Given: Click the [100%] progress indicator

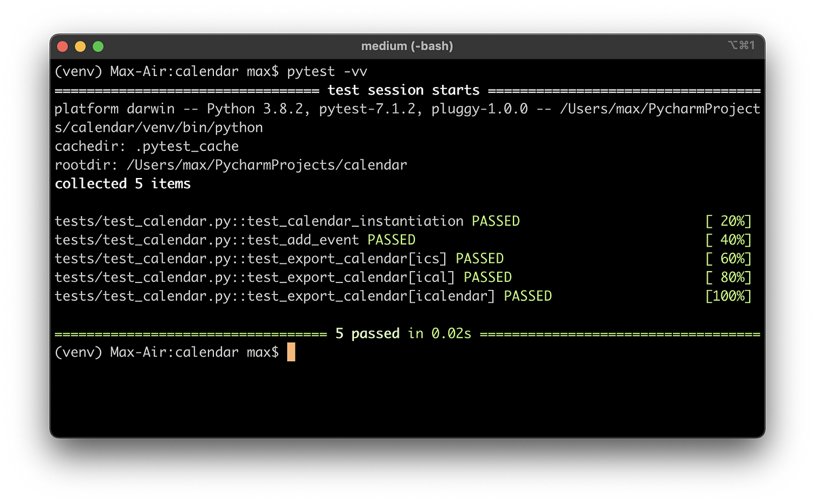Looking at the screenshot, I should pos(728,295).
